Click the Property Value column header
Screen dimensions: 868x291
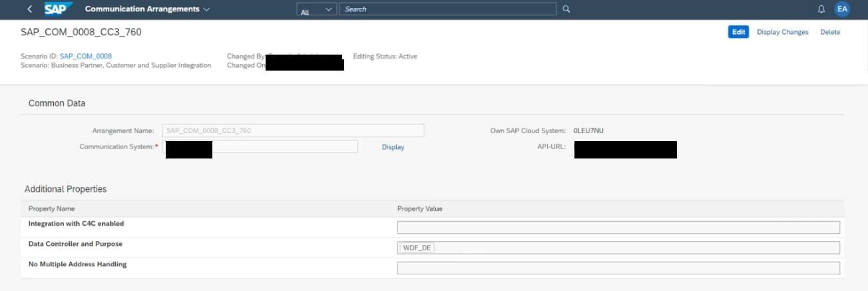coord(419,208)
